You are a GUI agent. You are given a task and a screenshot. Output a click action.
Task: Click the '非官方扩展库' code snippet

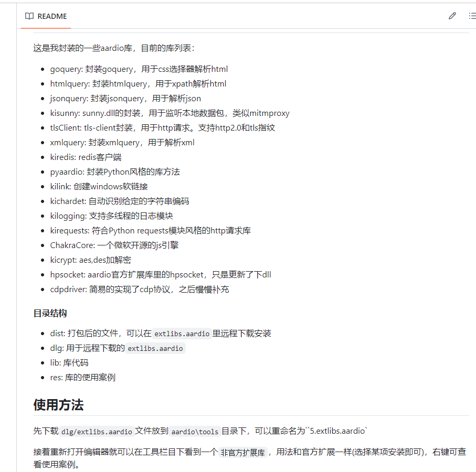click(x=243, y=453)
